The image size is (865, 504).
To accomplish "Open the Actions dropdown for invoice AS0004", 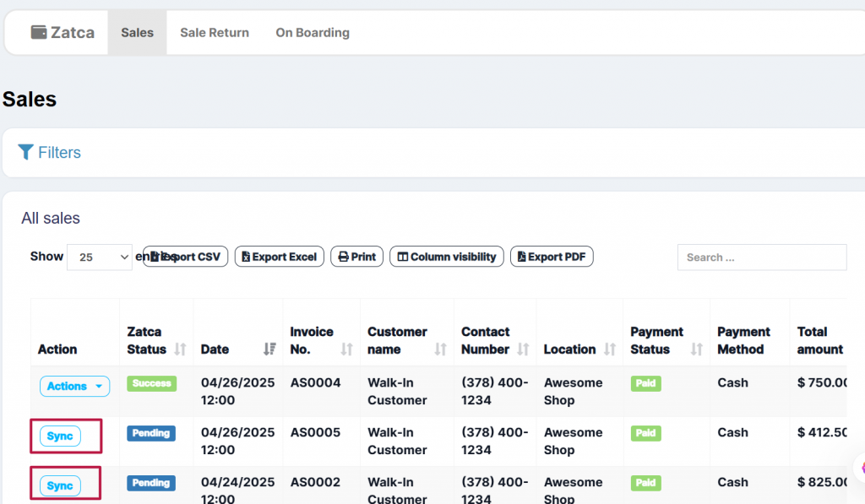I will click(74, 386).
